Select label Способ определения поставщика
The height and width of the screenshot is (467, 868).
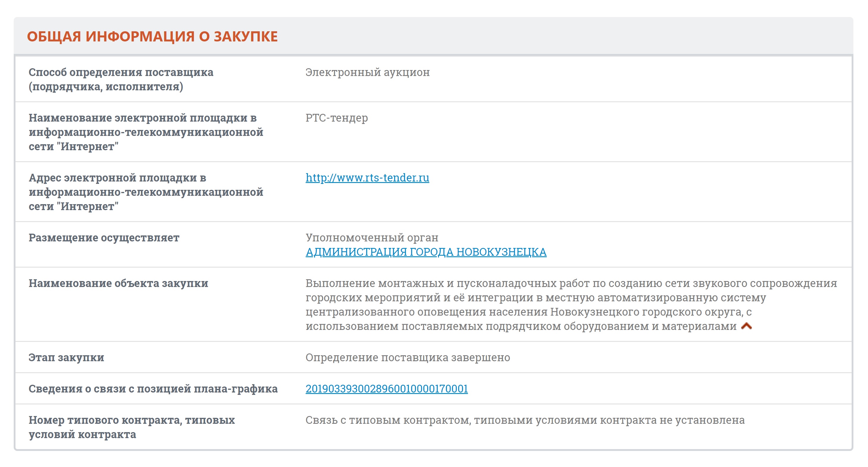[x=121, y=79]
